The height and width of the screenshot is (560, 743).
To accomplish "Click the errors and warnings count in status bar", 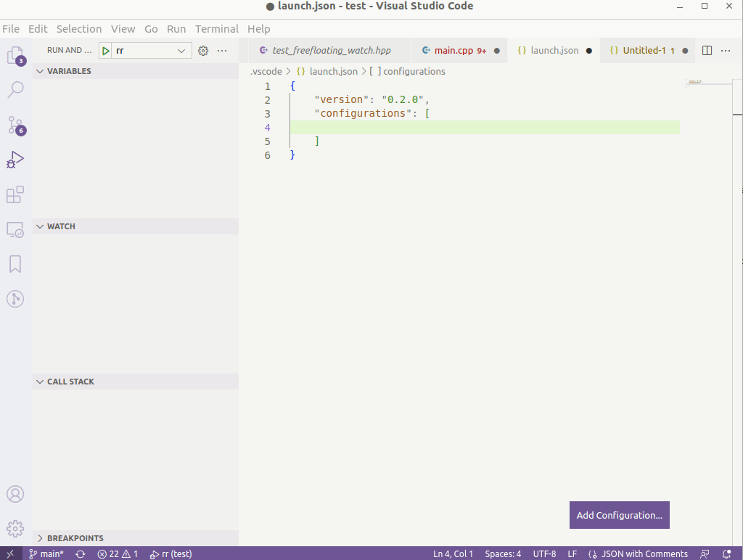I will pyautogui.click(x=118, y=553).
